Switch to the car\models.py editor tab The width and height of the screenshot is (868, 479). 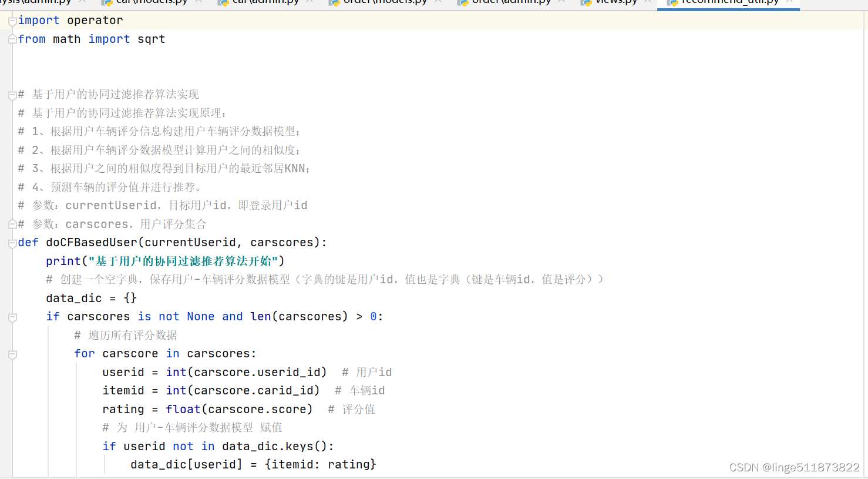click(x=152, y=2)
